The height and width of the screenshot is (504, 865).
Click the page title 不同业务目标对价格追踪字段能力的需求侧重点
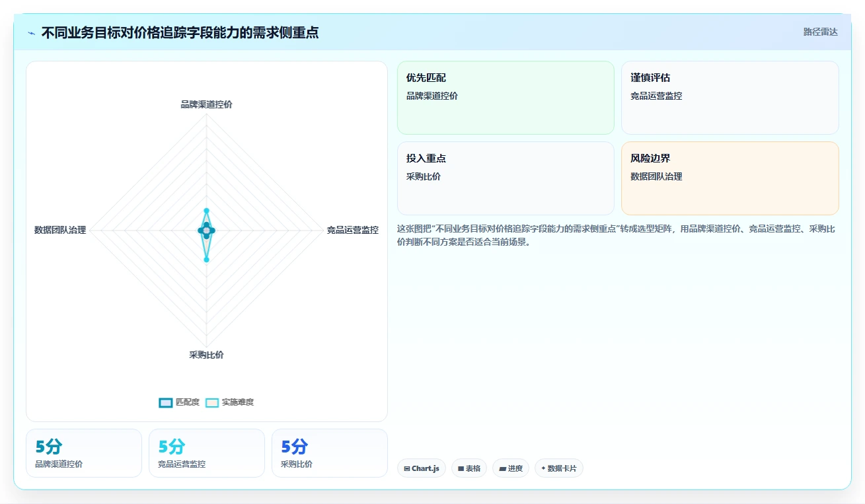point(180,32)
